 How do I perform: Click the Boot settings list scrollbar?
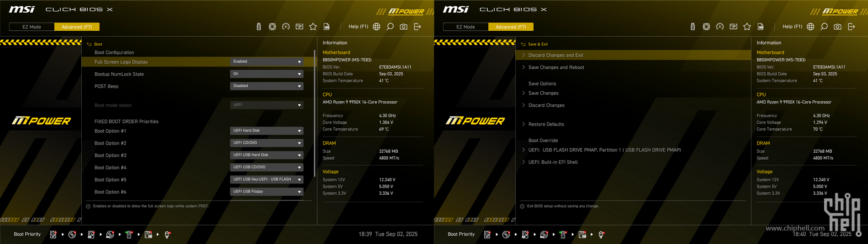coord(314,113)
